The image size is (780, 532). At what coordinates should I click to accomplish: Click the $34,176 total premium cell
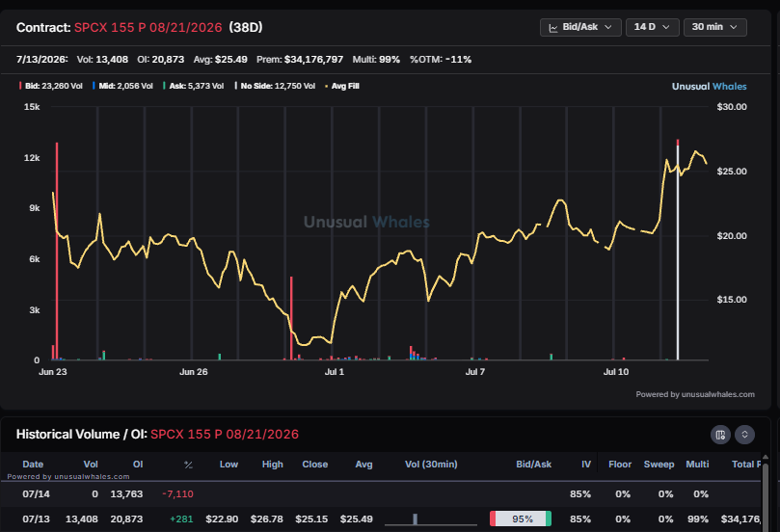[740, 519]
